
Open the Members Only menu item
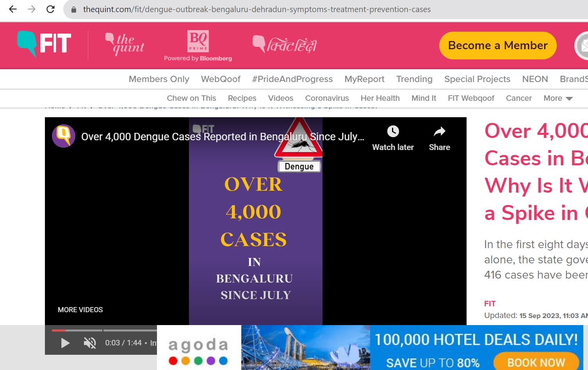pyautogui.click(x=159, y=79)
